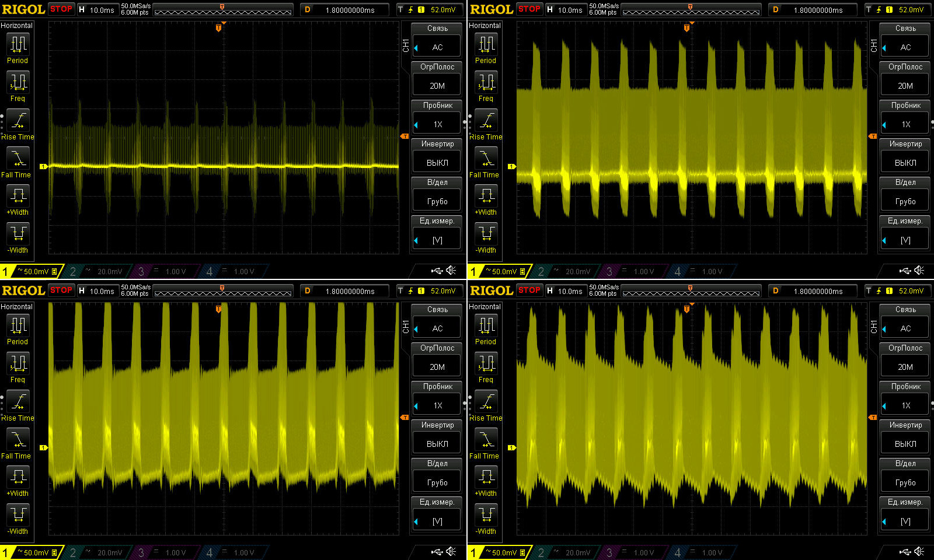Click the USB icon in top-left scope

(437, 270)
